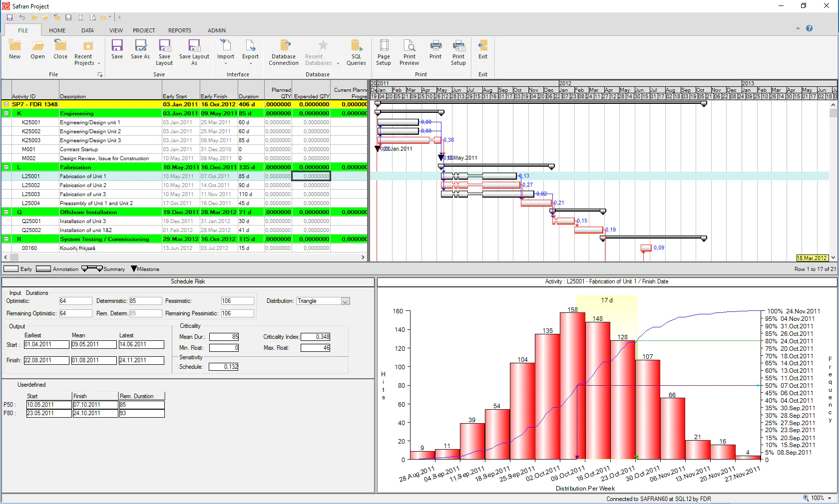Click the help question mark button
The image size is (839, 504).
coord(809,28)
